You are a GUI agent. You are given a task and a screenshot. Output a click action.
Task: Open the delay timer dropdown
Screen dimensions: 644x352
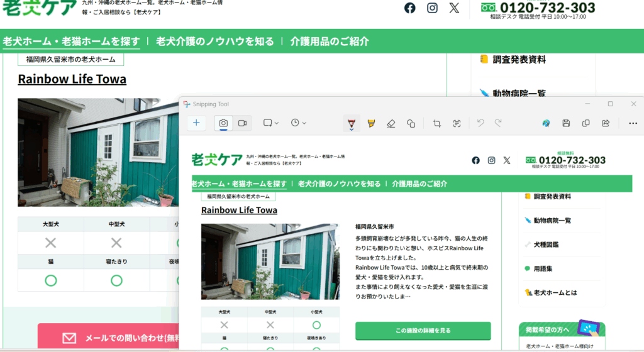(299, 123)
